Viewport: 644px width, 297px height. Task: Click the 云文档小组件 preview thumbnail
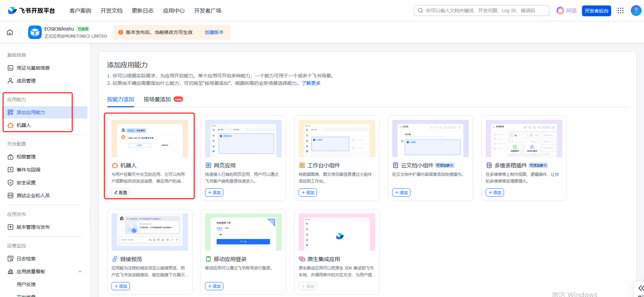click(430, 138)
